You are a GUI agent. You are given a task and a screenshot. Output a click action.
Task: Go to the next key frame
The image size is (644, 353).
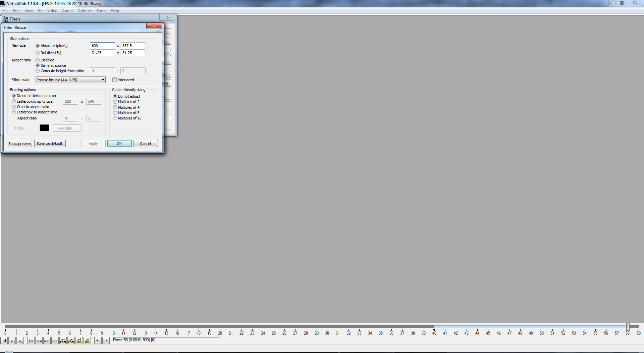(71, 341)
